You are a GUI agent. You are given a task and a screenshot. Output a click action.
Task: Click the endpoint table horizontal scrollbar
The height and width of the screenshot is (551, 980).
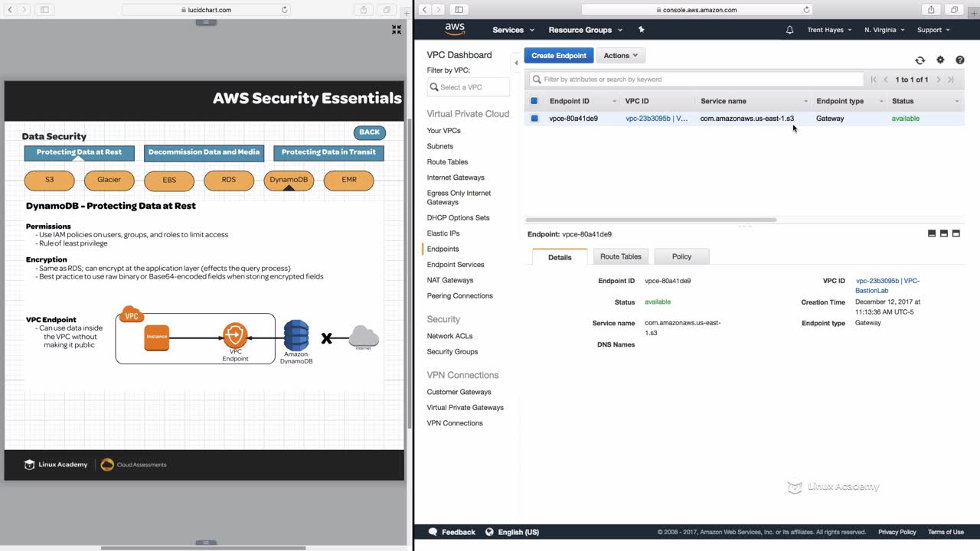pos(651,220)
